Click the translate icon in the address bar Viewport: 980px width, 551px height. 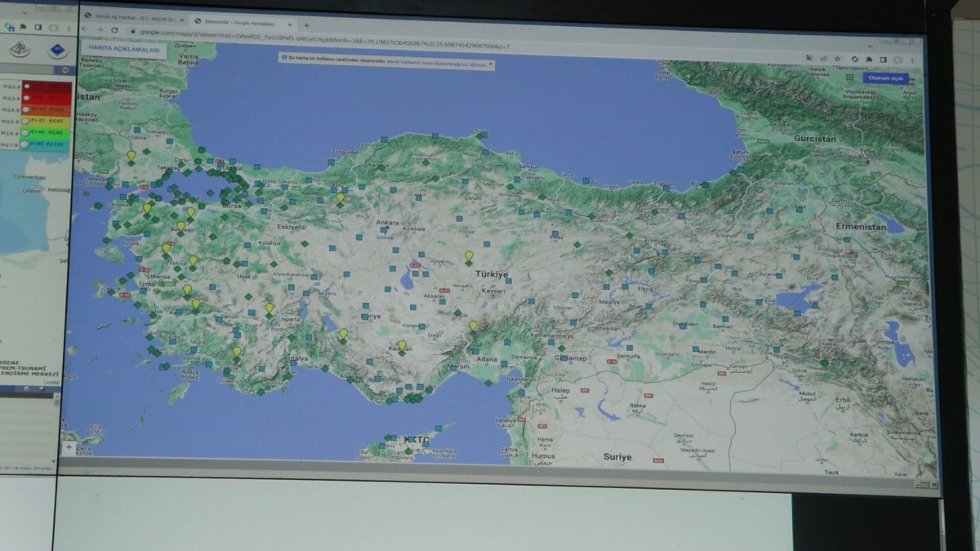coord(809,58)
